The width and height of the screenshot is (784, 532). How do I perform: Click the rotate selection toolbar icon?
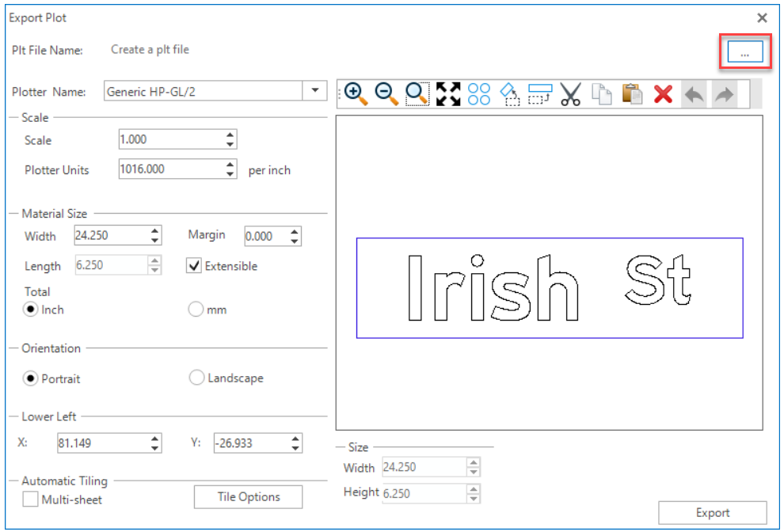[x=509, y=93]
